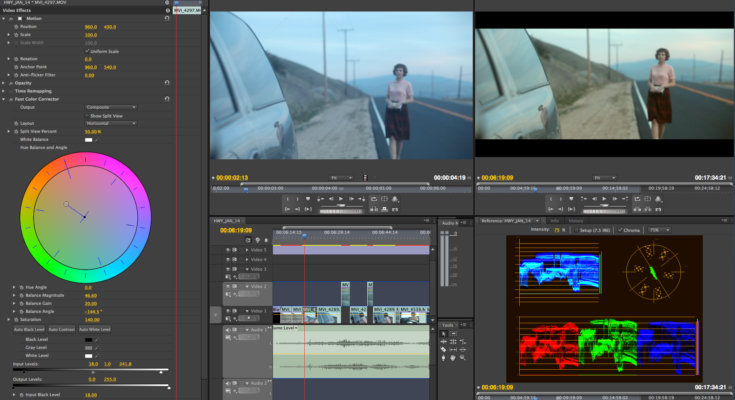Toggle the Motion effect fx switch
This screenshot has width=735, height=400.
[x=11, y=18]
